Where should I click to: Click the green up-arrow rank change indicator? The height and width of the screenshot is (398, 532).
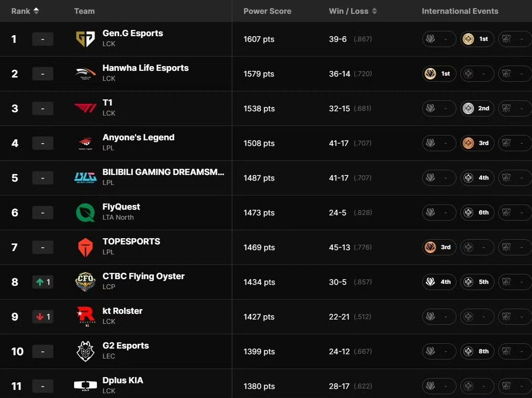click(x=43, y=282)
